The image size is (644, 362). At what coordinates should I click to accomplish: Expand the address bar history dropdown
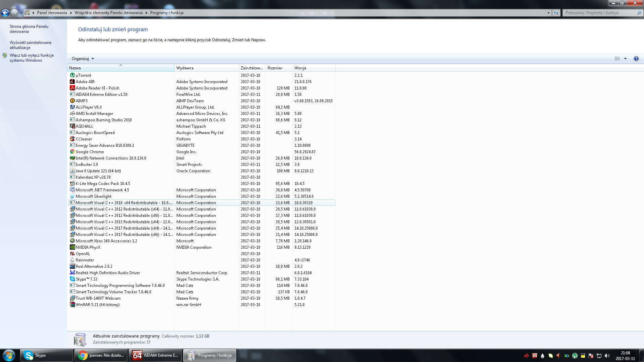coord(548,13)
